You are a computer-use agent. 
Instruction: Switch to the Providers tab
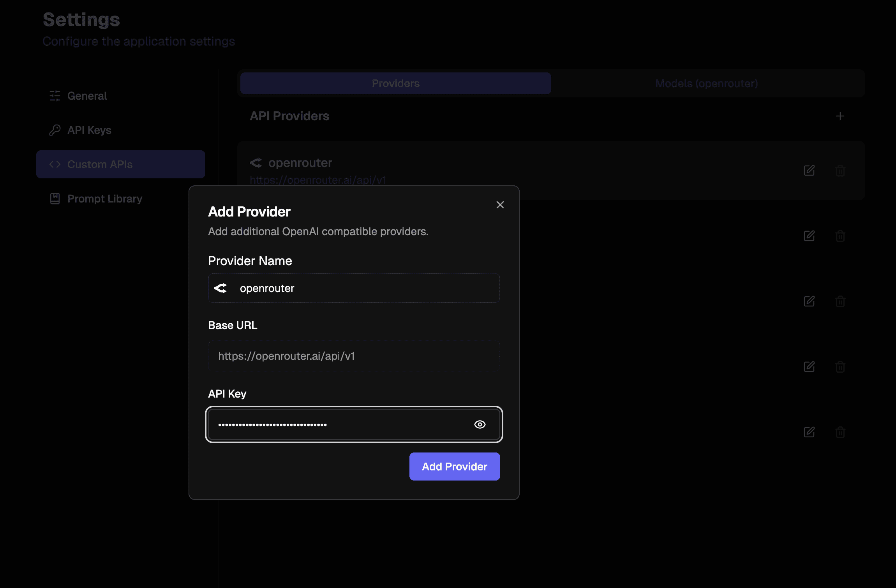(396, 83)
